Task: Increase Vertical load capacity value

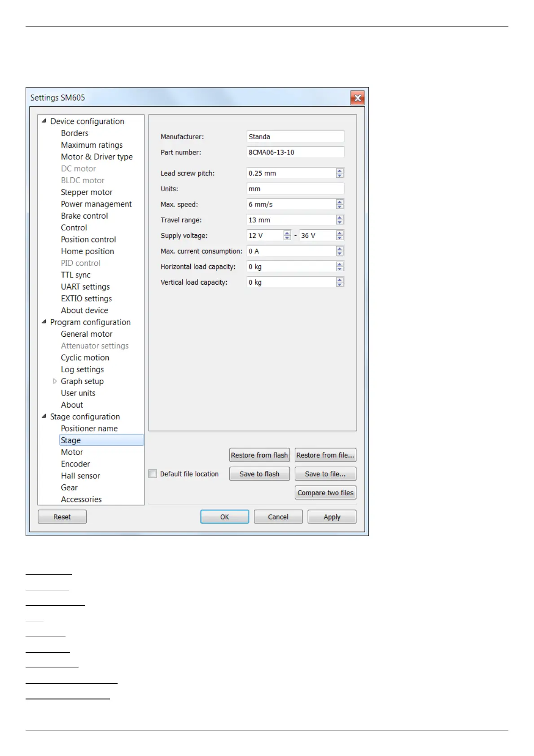Action: (x=340, y=280)
